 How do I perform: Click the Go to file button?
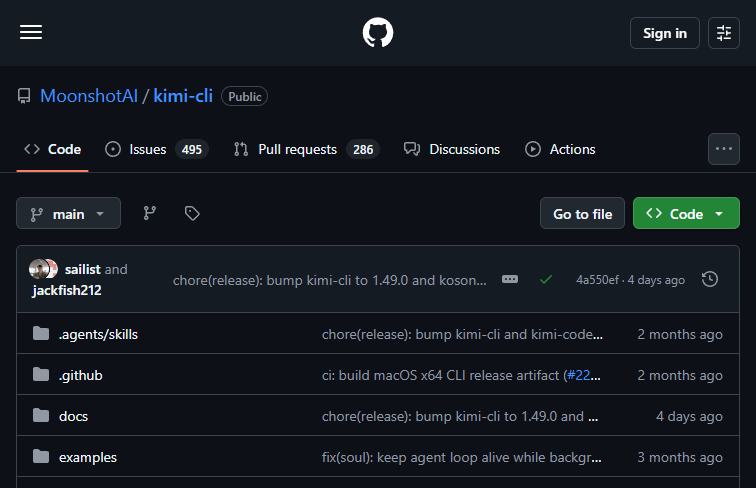point(582,213)
